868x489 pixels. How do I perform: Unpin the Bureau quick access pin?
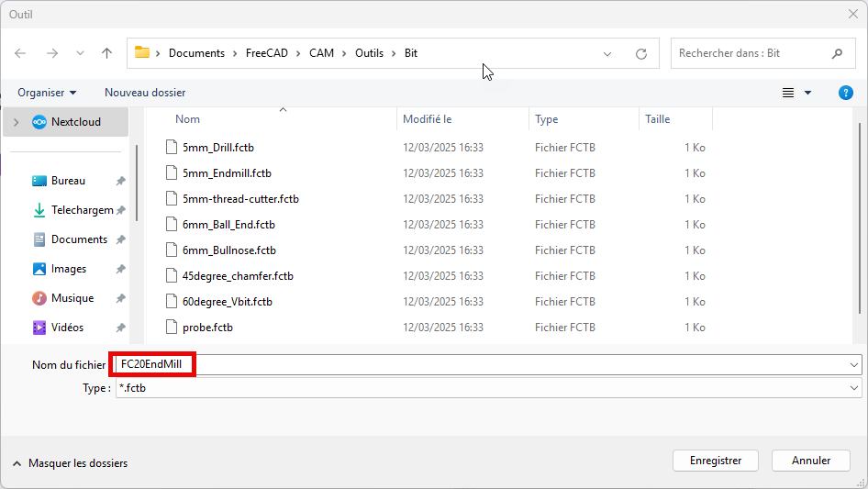[x=120, y=182]
